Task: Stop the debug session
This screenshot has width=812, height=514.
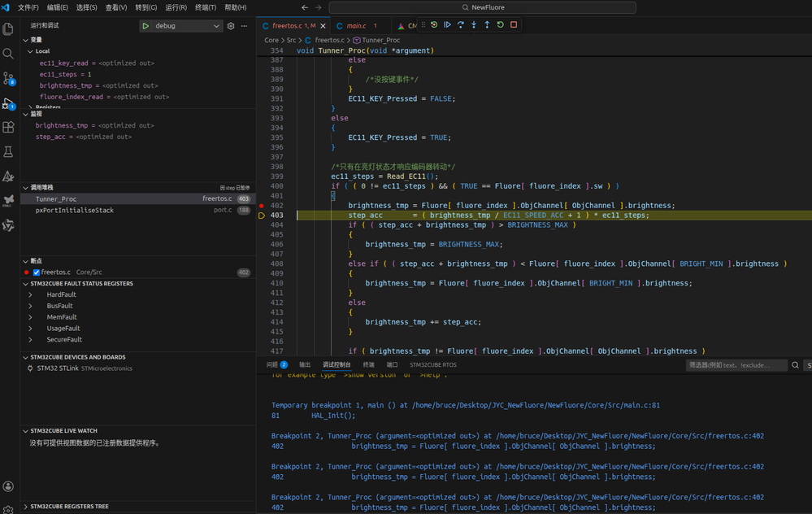Action: [x=514, y=25]
